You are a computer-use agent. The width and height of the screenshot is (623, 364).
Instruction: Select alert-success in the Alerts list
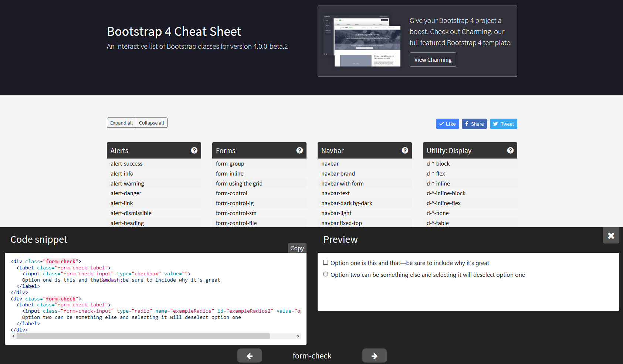pyautogui.click(x=154, y=163)
